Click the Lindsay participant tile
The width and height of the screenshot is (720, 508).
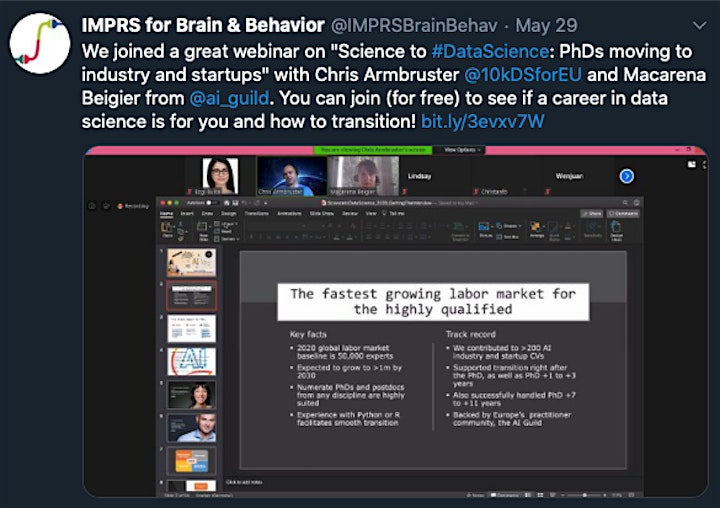click(419, 176)
